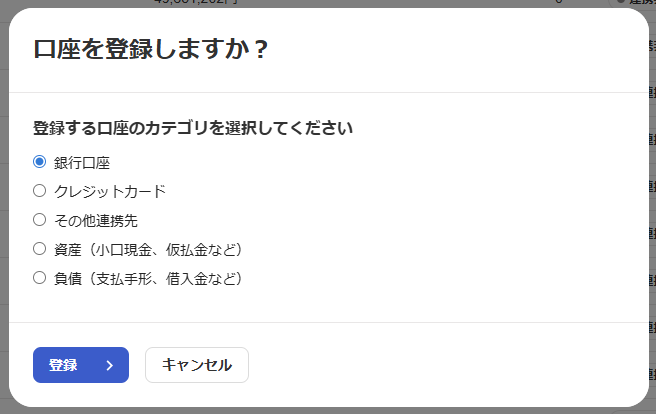This screenshot has height=414, width=656.
Task: Click the divider line above the 登録 button
Action: tap(328, 322)
